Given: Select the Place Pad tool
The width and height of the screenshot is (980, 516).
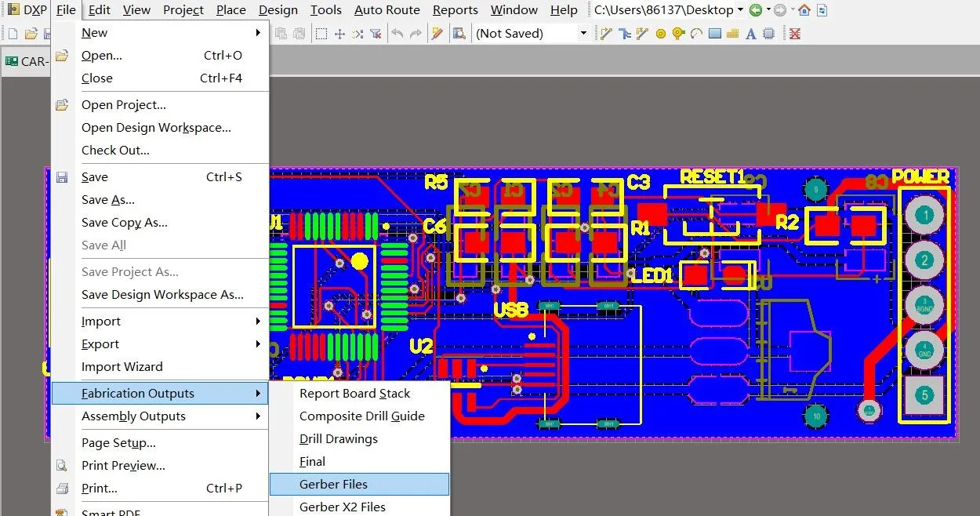Looking at the screenshot, I should pyautogui.click(x=660, y=34).
